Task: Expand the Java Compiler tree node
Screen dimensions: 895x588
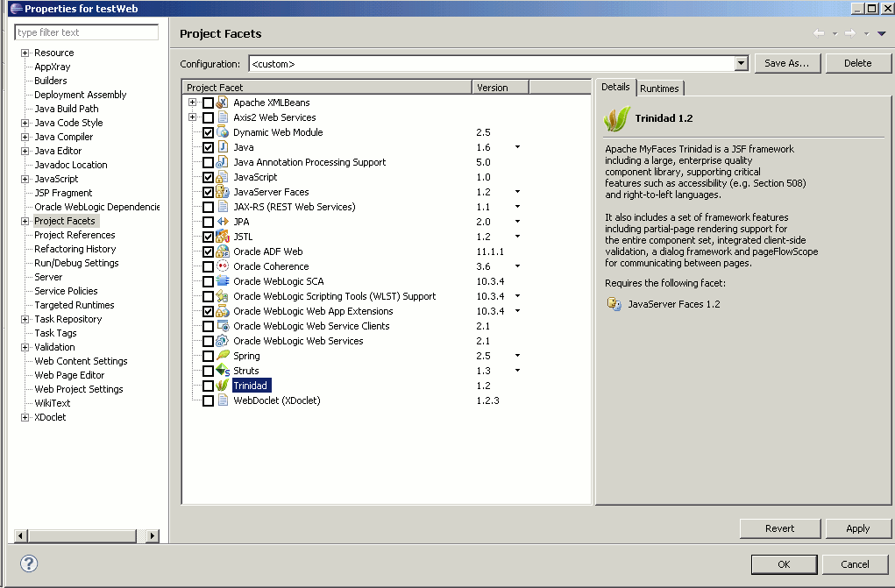Action: 25,137
